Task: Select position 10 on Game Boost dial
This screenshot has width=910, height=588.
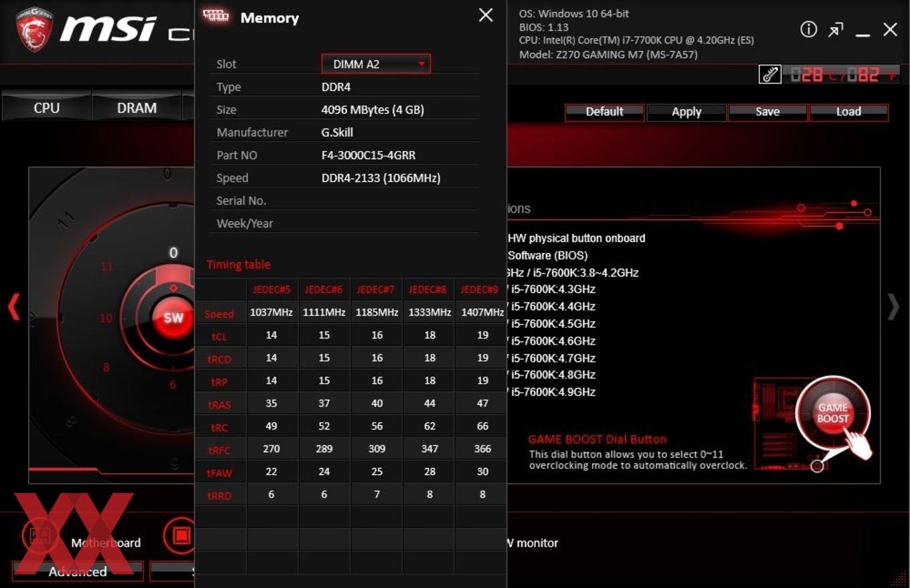Action: coord(106,318)
